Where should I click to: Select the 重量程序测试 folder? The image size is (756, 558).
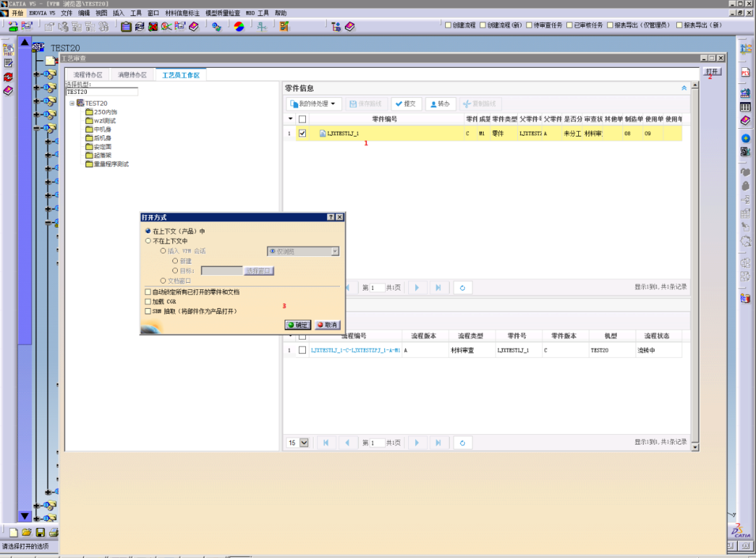tap(107, 164)
